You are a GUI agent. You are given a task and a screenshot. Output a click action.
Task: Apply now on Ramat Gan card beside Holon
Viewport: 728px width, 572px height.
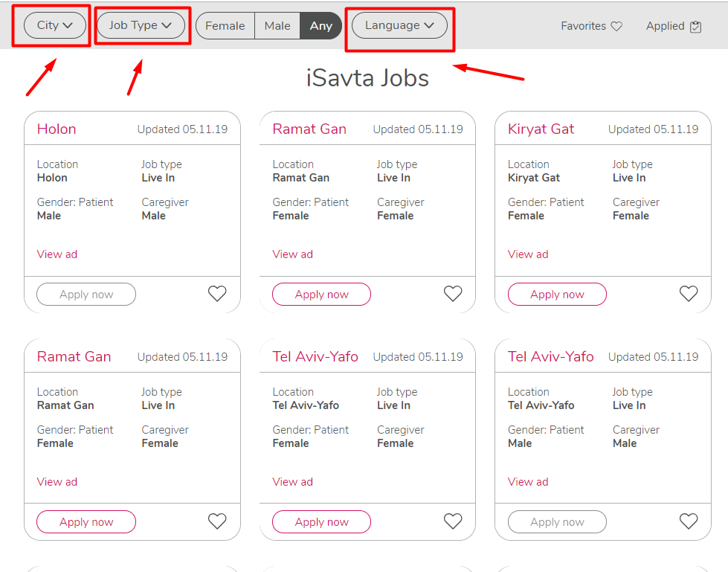(322, 295)
